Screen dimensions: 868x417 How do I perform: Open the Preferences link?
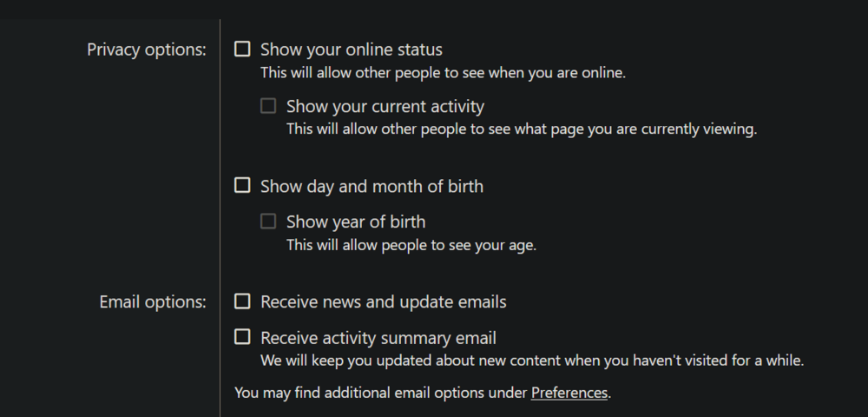[x=569, y=393]
